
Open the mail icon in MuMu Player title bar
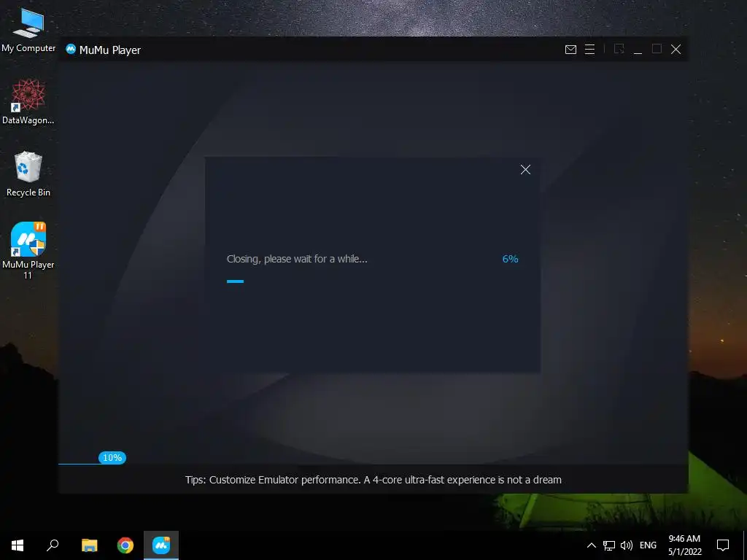570,50
